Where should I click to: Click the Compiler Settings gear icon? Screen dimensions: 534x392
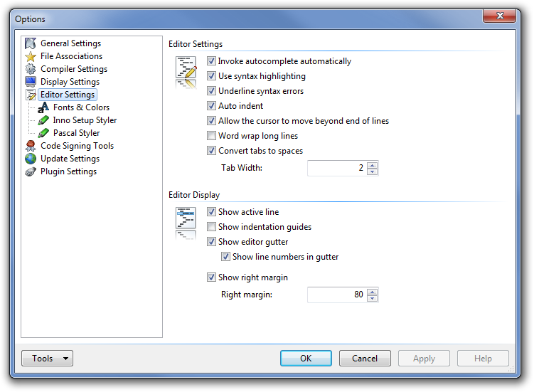pos(31,69)
